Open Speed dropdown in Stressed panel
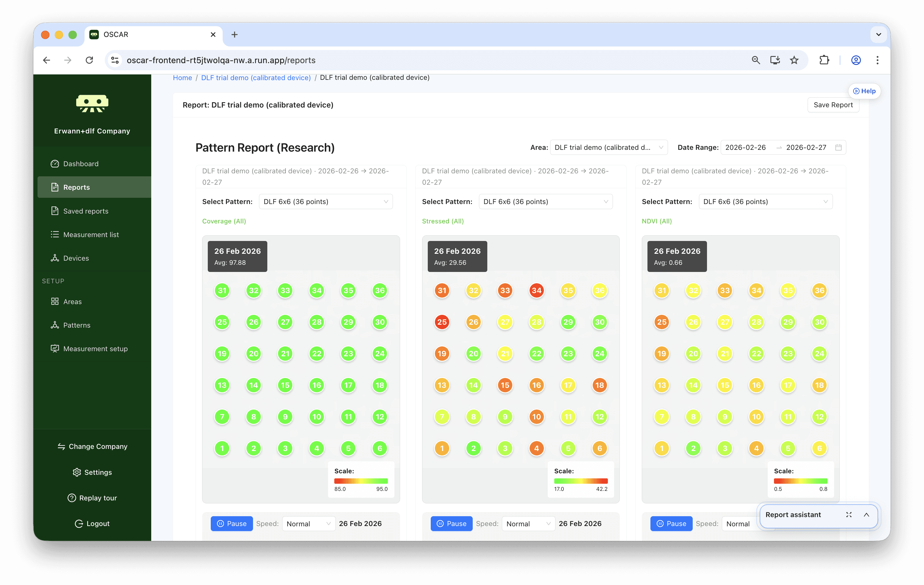The width and height of the screenshot is (924, 585). pyautogui.click(x=528, y=524)
